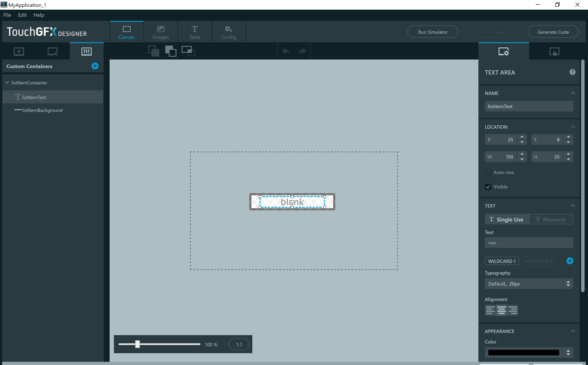Viewport: 588px width, 365px height.
Task: Open Text Area help question mark
Action: [572, 72]
